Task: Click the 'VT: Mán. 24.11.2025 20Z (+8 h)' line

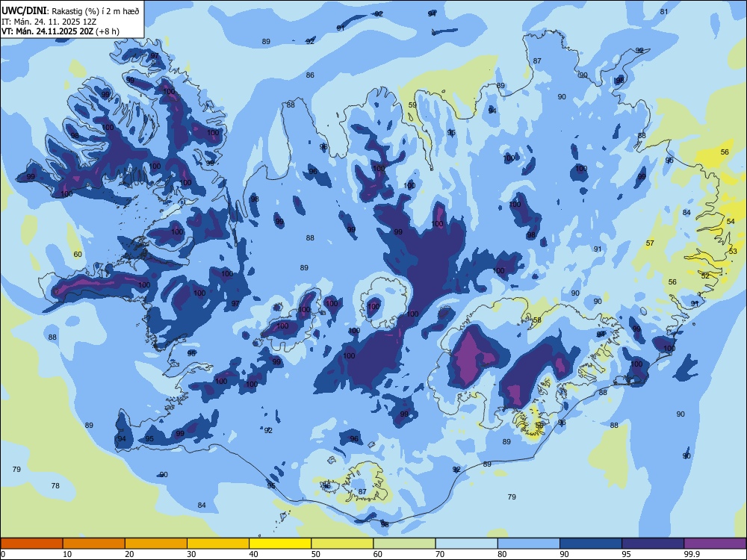Action: point(61,31)
